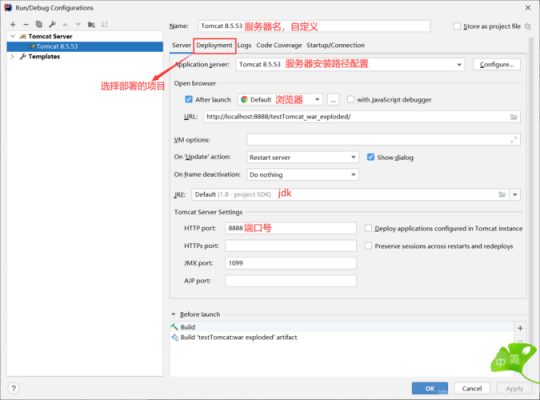The image size is (540, 400).
Task: Click the HTTPs port field
Action: [x=291, y=246]
